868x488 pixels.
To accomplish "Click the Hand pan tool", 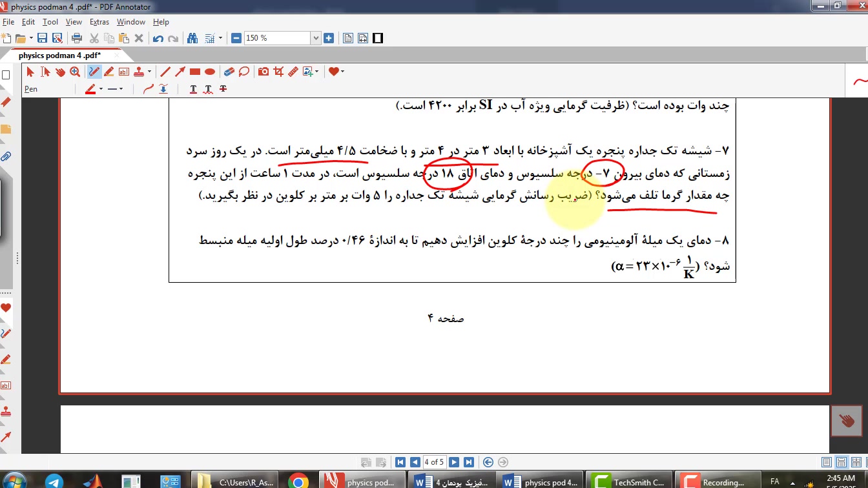I will click(x=60, y=72).
